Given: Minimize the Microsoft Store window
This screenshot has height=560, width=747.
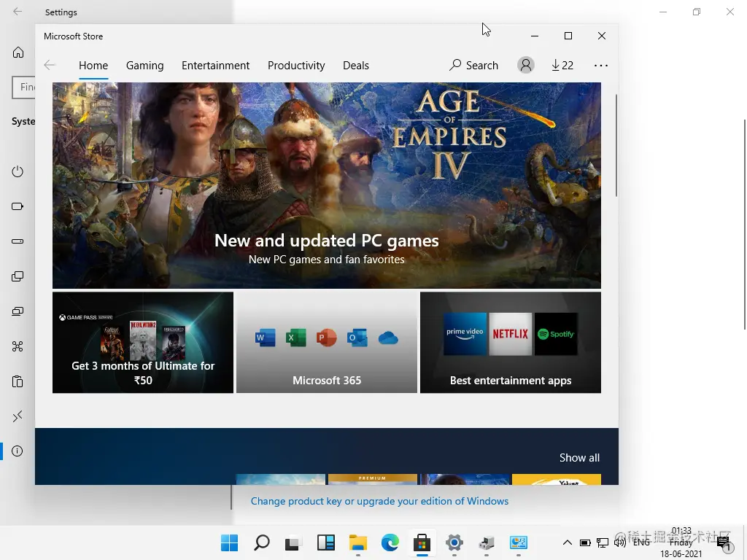Looking at the screenshot, I should point(535,36).
